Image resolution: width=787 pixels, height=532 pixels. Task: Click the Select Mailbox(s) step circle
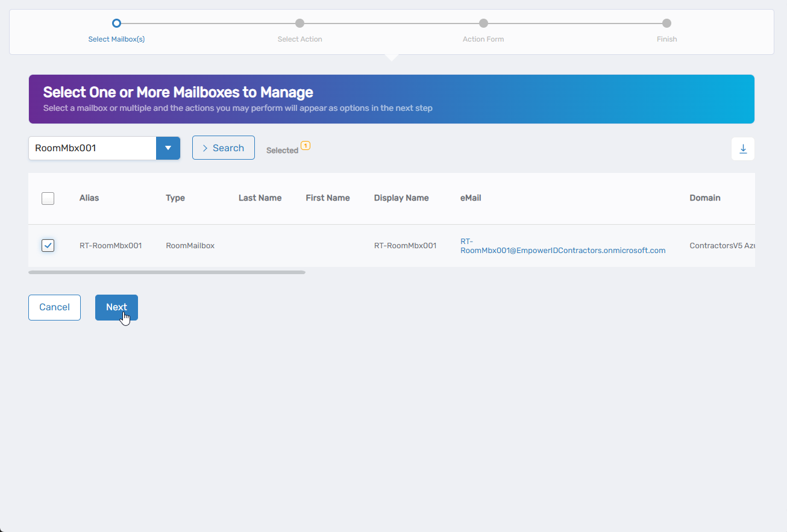(x=116, y=23)
